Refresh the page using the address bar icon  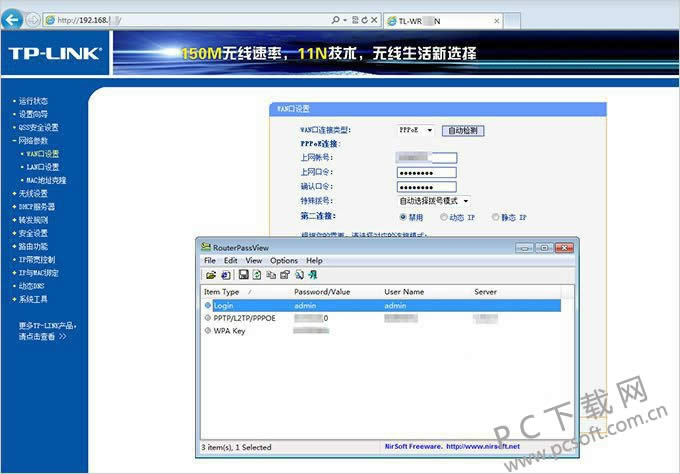(x=364, y=20)
